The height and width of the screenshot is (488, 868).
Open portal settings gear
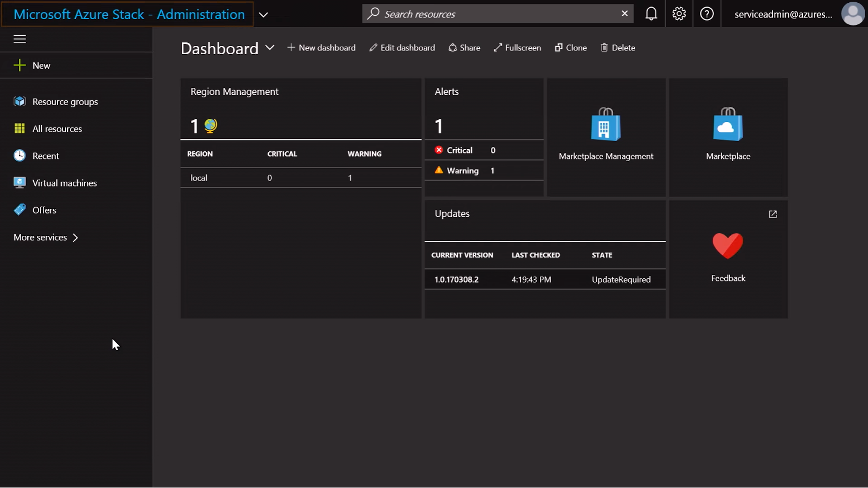679,14
